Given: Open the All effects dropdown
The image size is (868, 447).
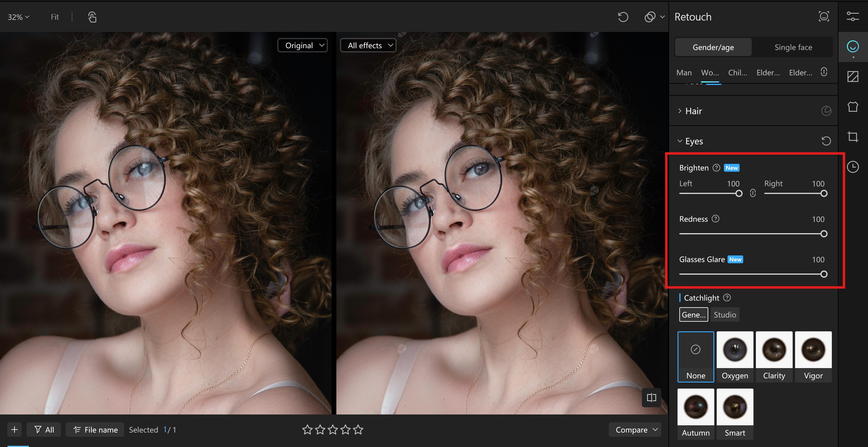Looking at the screenshot, I should pyautogui.click(x=368, y=45).
